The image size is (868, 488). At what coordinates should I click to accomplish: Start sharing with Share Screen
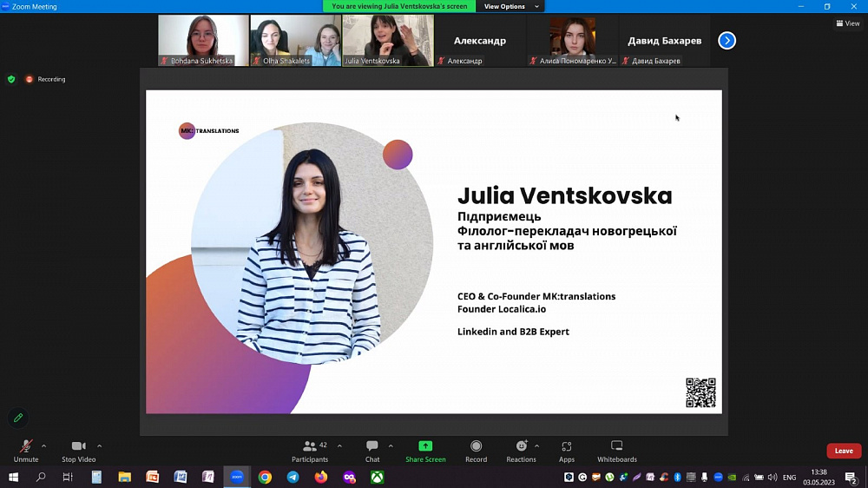point(425,452)
